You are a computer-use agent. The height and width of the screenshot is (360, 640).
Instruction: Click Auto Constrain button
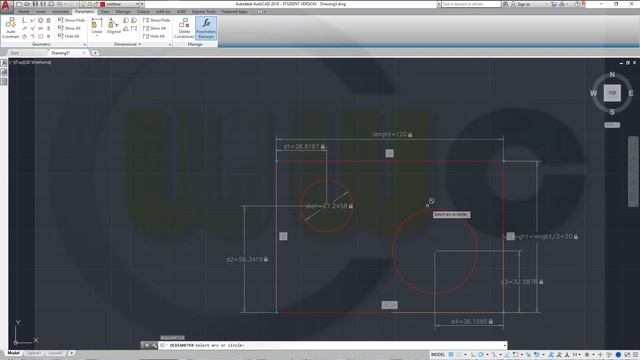pyautogui.click(x=11, y=28)
